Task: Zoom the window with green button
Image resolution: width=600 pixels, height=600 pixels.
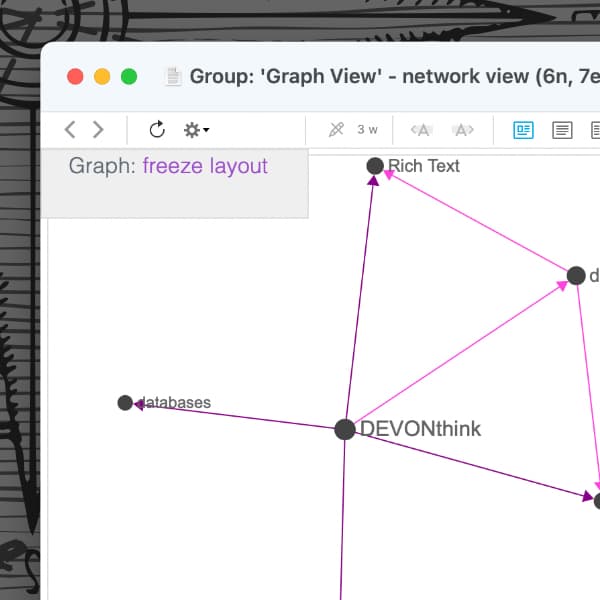Action: tap(129, 76)
